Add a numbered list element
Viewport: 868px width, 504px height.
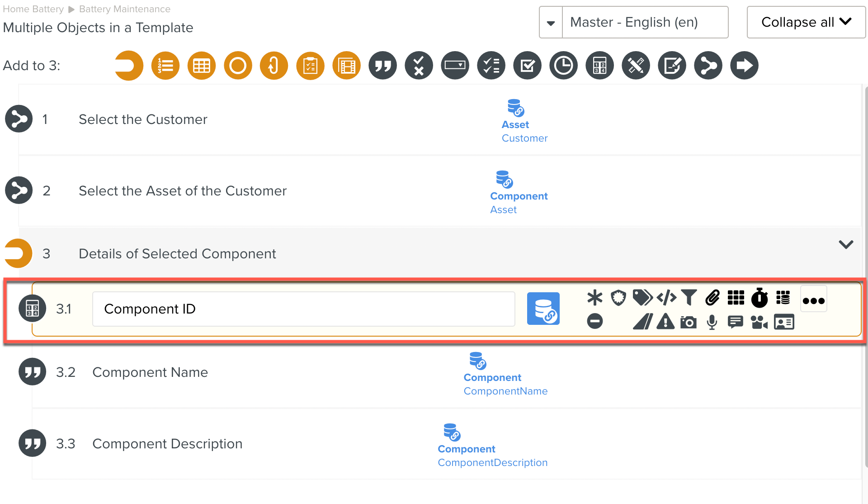pyautogui.click(x=165, y=66)
